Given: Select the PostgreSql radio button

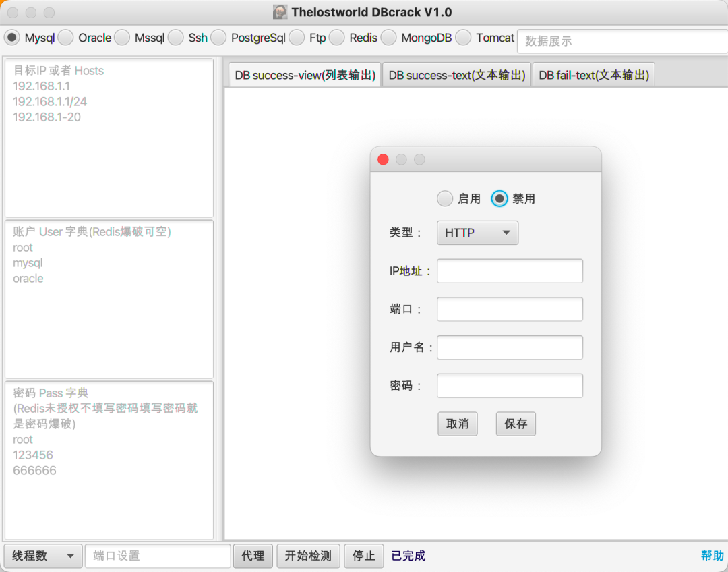Looking at the screenshot, I should click(218, 38).
